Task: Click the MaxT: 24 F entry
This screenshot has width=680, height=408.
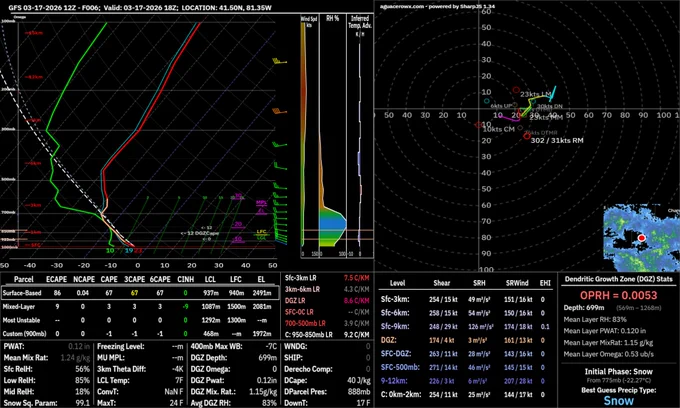Action: click(140, 403)
